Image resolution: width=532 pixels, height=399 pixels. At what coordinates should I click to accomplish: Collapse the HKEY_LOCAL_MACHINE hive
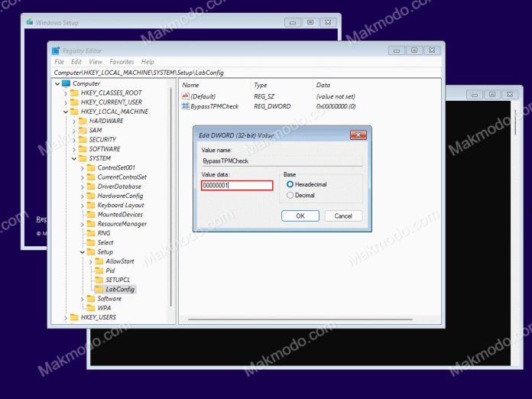66,112
